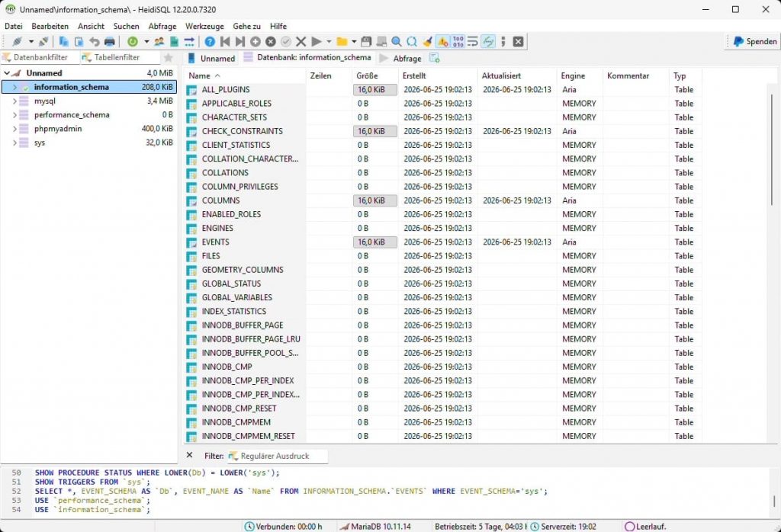The width and height of the screenshot is (781, 532).
Task: Open dropdown arrow next to run icon
Action: click(x=329, y=42)
